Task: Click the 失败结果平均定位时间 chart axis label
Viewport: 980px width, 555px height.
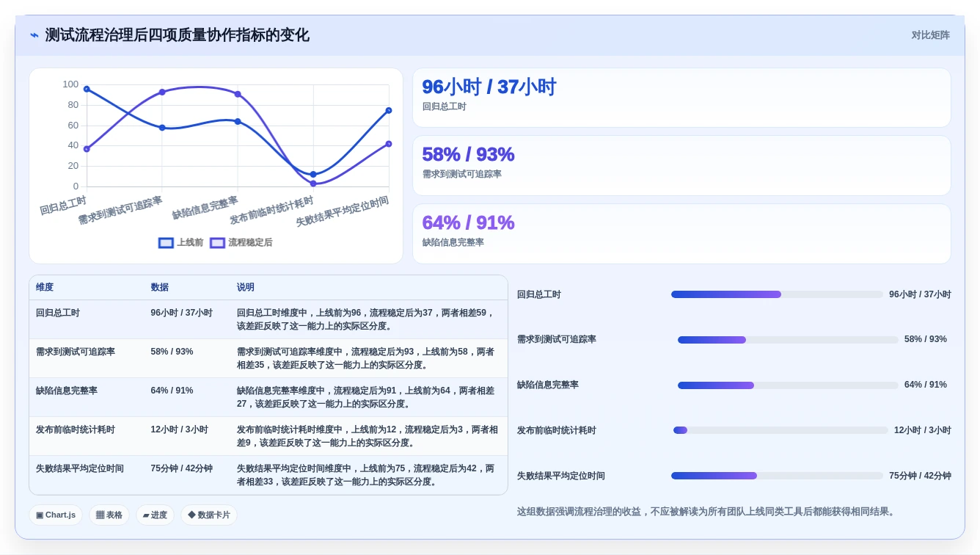Action: coord(343,211)
